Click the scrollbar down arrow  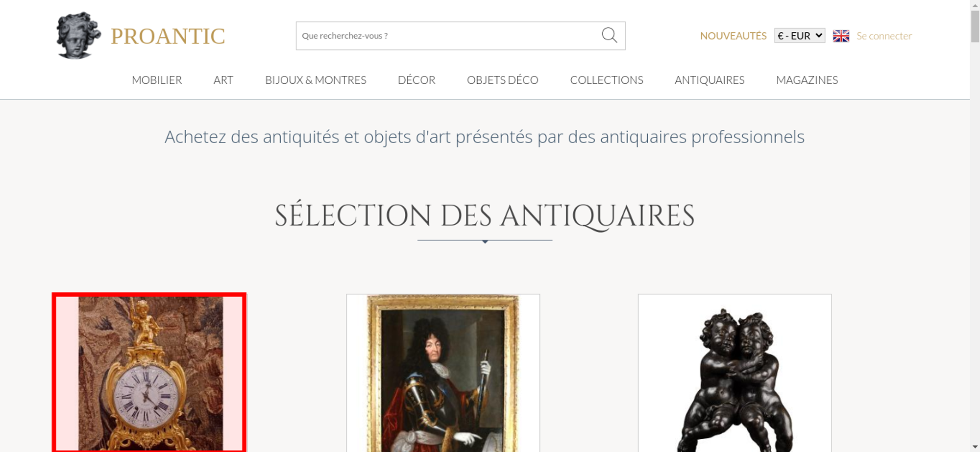pos(975,447)
